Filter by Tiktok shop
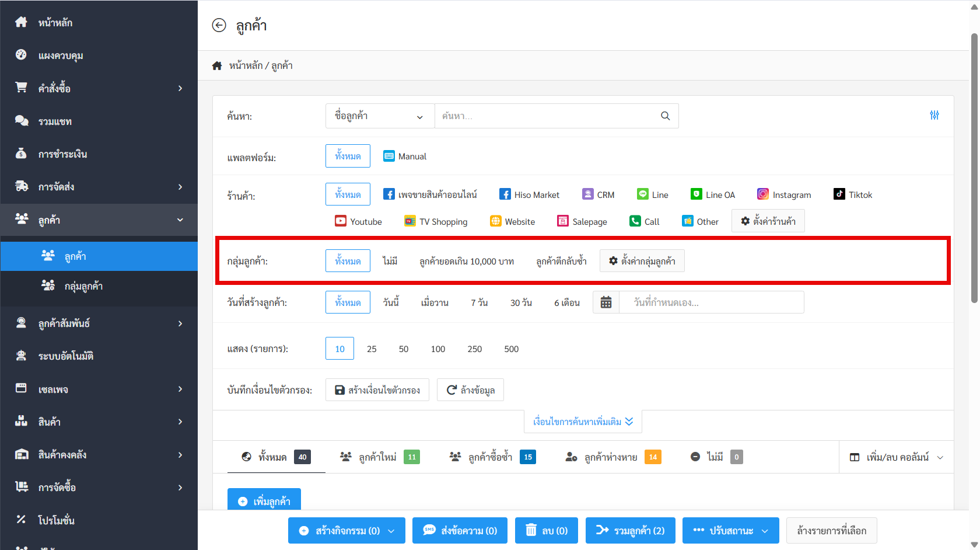980x550 pixels. pos(853,195)
